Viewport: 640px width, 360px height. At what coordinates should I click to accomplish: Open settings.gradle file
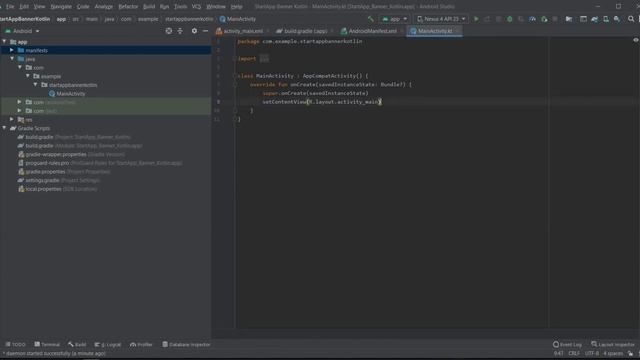pos(58,180)
